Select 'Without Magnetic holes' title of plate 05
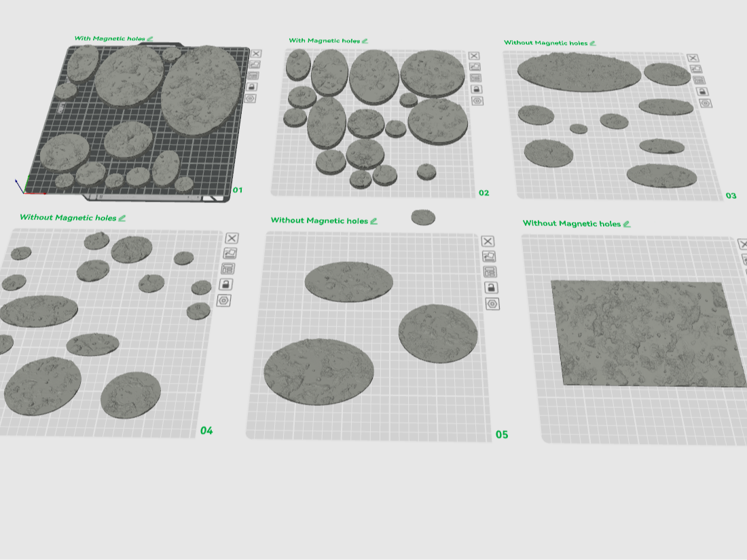 319,221
